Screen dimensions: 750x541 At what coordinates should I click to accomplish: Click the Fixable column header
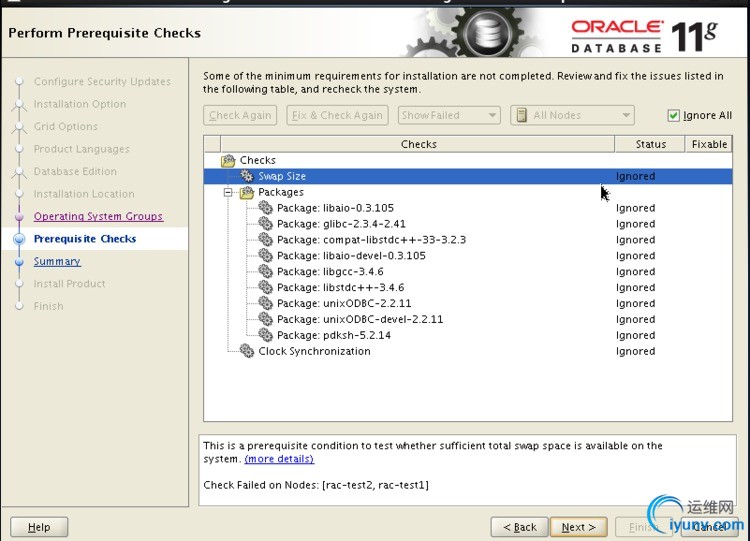click(709, 144)
